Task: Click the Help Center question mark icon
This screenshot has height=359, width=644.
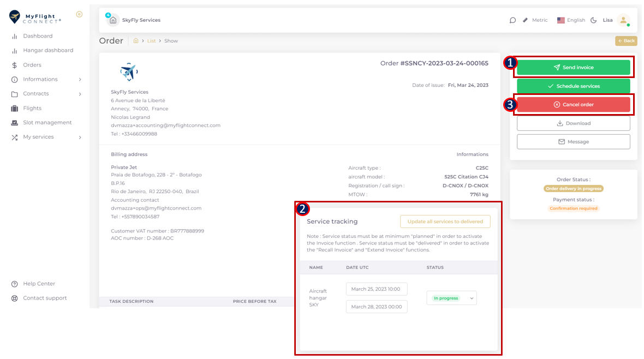Action: pyautogui.click(x=14, y=284)
